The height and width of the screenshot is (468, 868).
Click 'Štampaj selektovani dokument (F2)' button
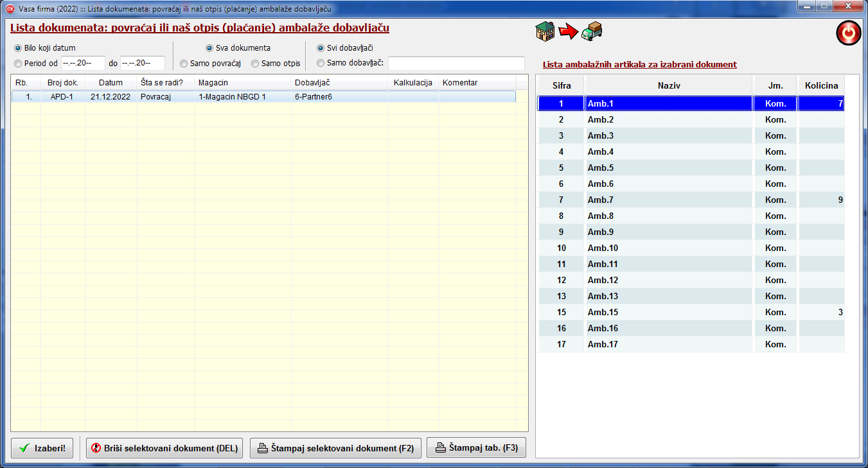coord(335,448)
